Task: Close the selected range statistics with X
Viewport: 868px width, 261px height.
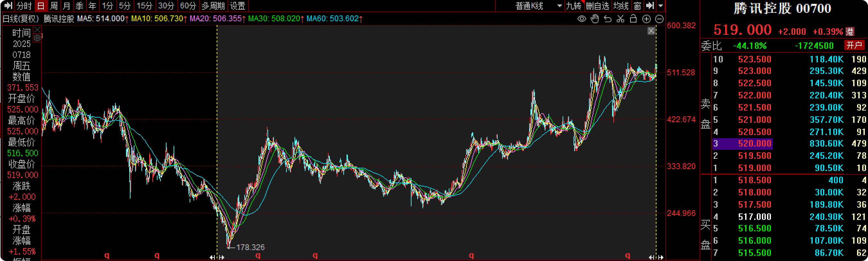Action: point(651,31)
